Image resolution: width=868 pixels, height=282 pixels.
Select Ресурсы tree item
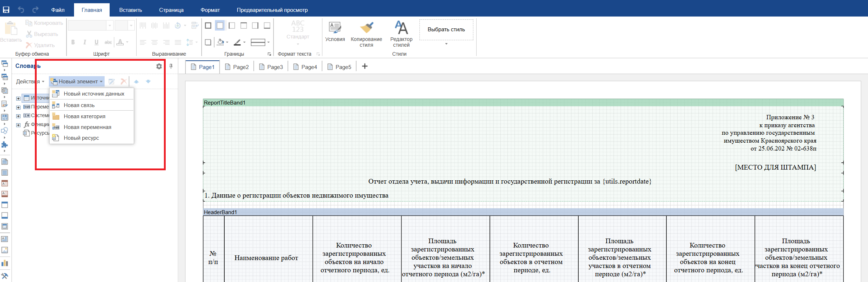tap(36, 133)
